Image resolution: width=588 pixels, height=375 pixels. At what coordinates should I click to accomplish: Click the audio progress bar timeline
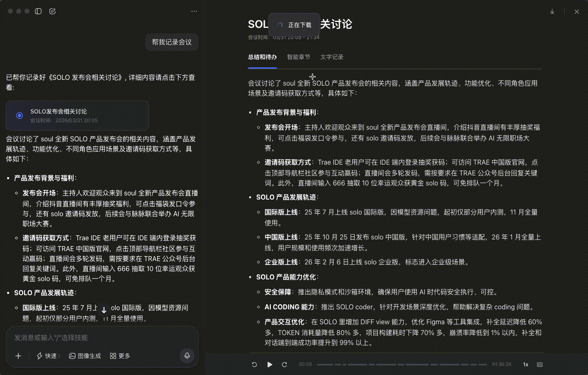[x=402, y=365]
